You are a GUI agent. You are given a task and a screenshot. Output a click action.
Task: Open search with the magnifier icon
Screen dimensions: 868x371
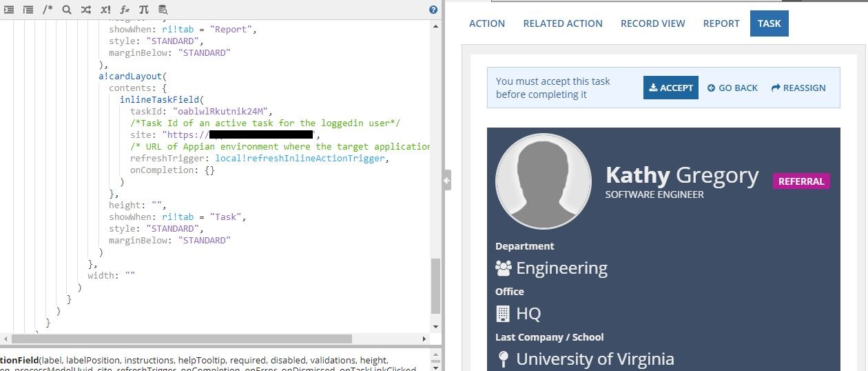tap(67, 10)
